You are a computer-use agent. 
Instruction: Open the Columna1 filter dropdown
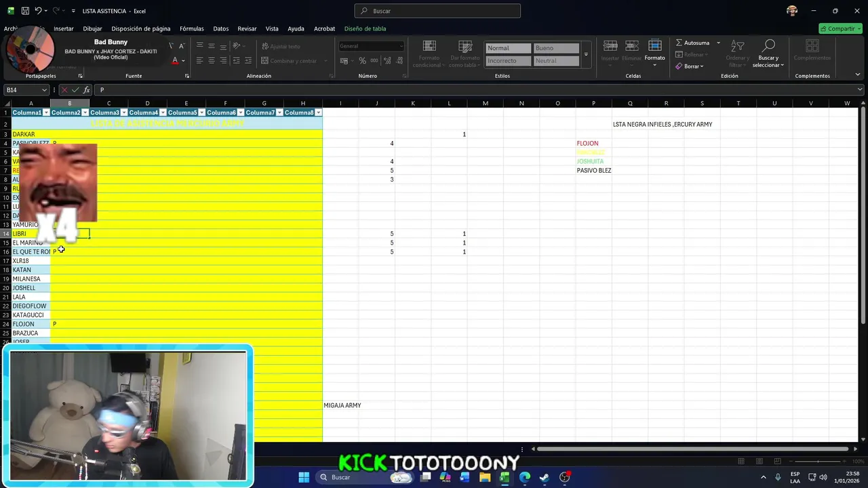[x=46, y=113]
